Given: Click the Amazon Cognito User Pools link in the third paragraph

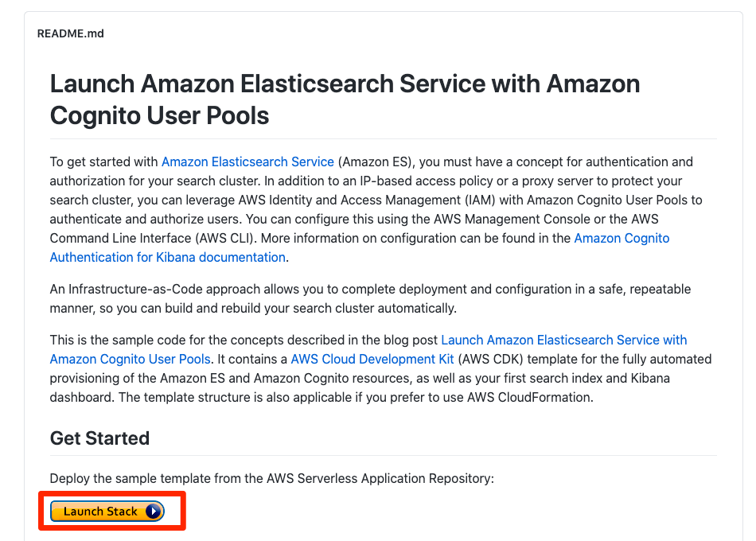Looking at the screenshot, I should [x=131, y=360].
